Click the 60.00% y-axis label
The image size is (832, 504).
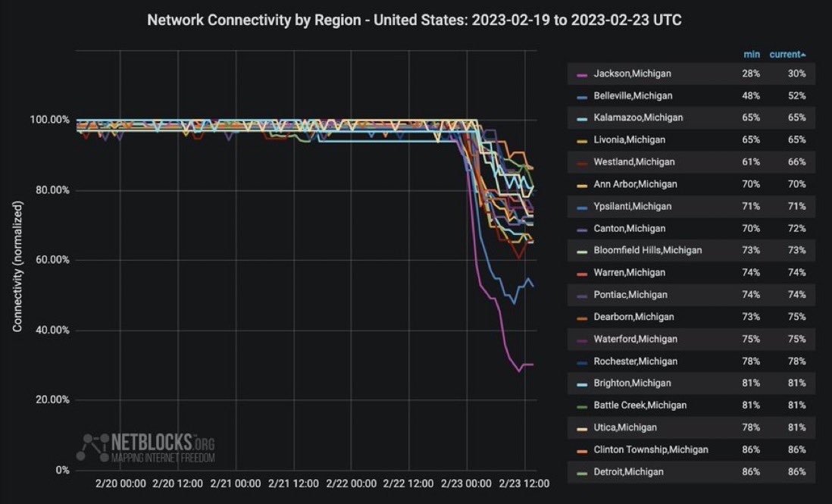[52, 260]
